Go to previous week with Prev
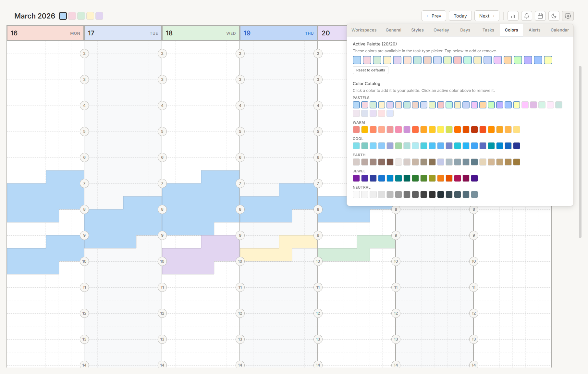Screen dimensions: 588x374 pyautogui.click(x=434, y=16)
